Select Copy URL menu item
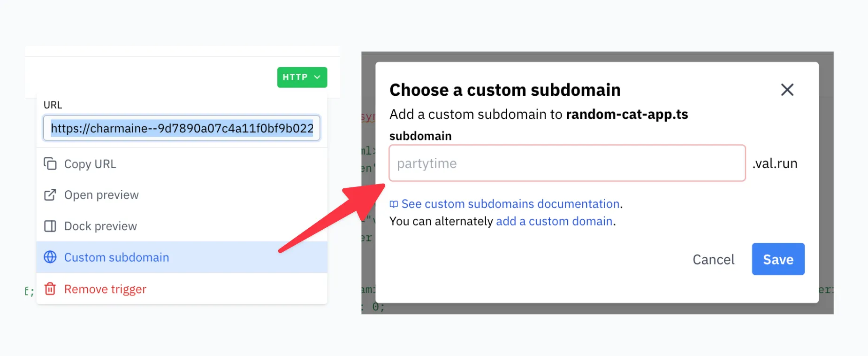This screenshot has width=868, height=356. tap(90, 164)
